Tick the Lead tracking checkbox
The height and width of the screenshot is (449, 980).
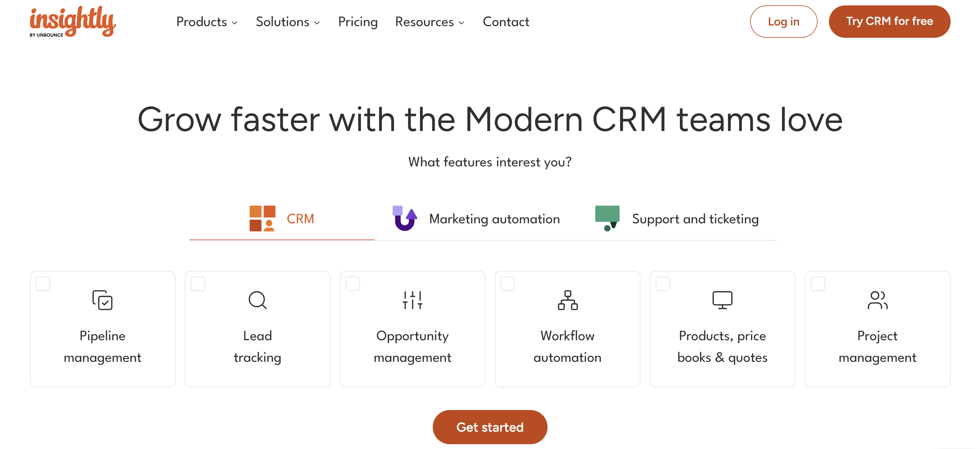198,284
